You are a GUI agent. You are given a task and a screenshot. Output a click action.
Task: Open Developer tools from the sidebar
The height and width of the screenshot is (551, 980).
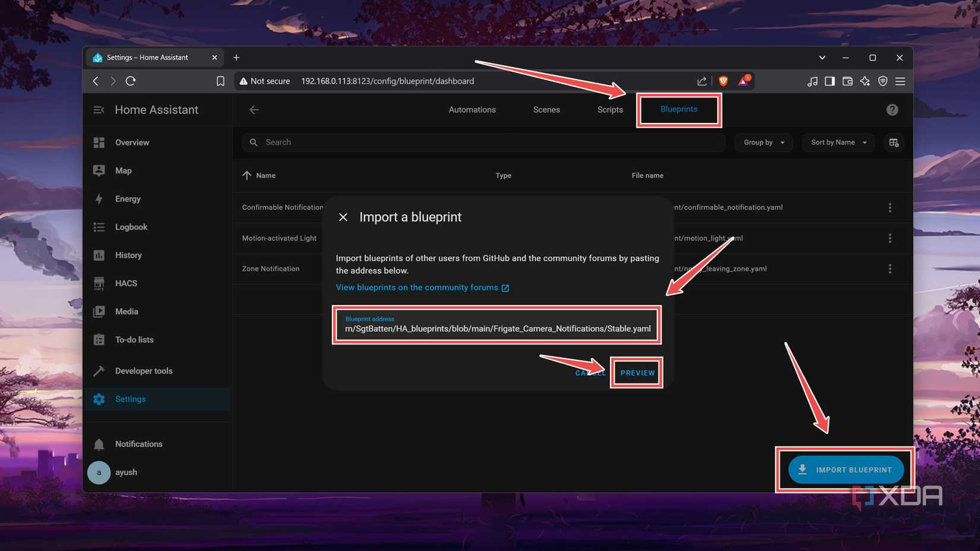(x=143, y=370)
